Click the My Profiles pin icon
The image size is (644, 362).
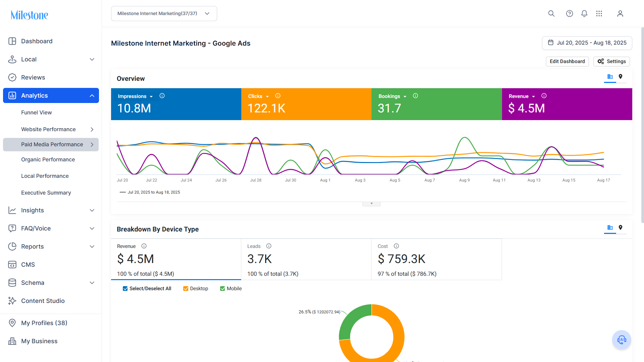click(x=12, y=323)
